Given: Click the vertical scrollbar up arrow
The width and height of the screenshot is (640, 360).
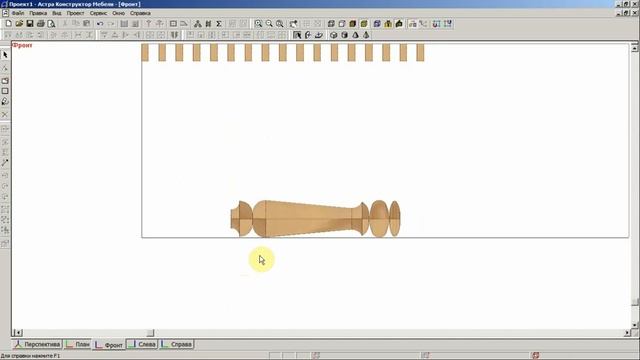Looking at the screenshot, I should (634, 48).
